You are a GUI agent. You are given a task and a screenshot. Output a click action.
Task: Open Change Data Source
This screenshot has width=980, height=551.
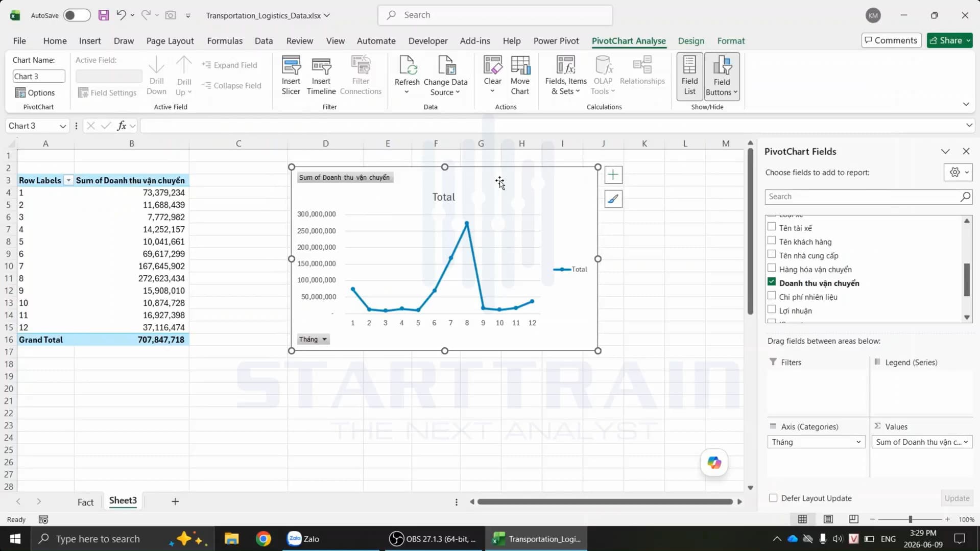445,76
